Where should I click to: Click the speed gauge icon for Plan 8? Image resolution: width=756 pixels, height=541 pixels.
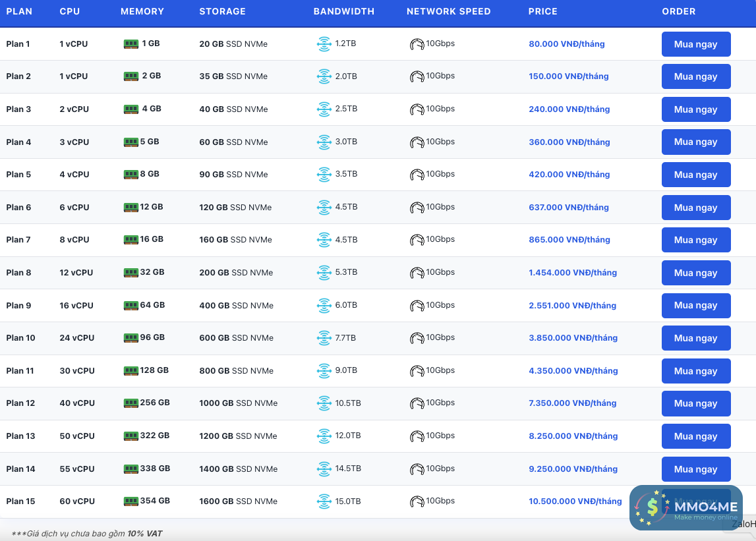417,273
